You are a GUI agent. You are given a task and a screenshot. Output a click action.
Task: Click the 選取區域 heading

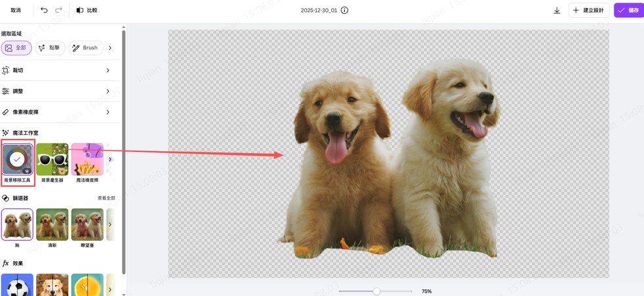[x=11, y=34]
